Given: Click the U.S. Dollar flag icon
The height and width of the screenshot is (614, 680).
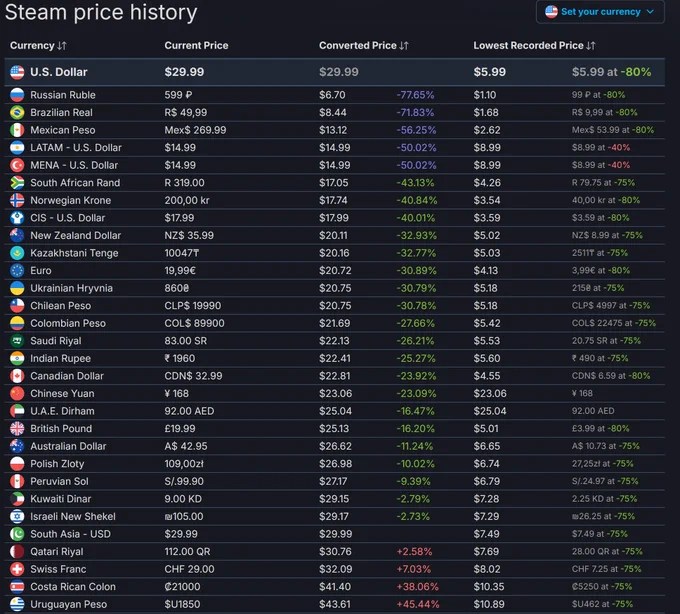Looking at the screenshot, I should (17, 72).
